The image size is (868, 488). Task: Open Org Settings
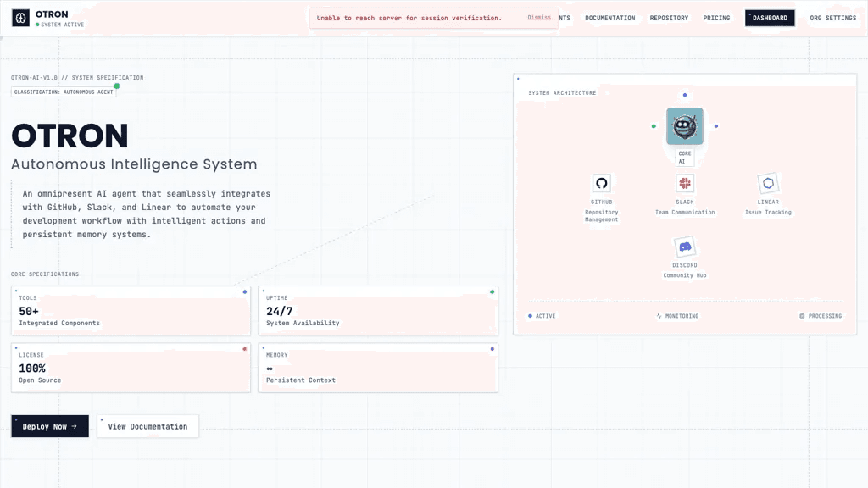click(x=832, y=19)
